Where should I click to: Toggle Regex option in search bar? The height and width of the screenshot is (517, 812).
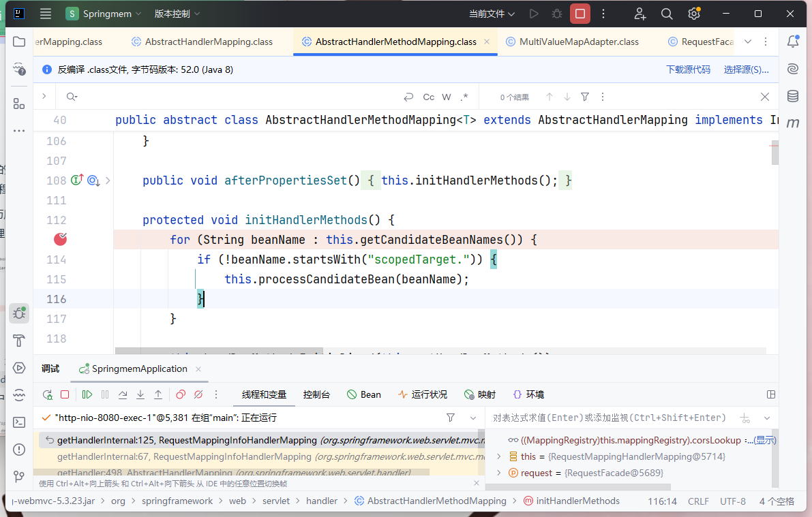click(x=464, y=97)
